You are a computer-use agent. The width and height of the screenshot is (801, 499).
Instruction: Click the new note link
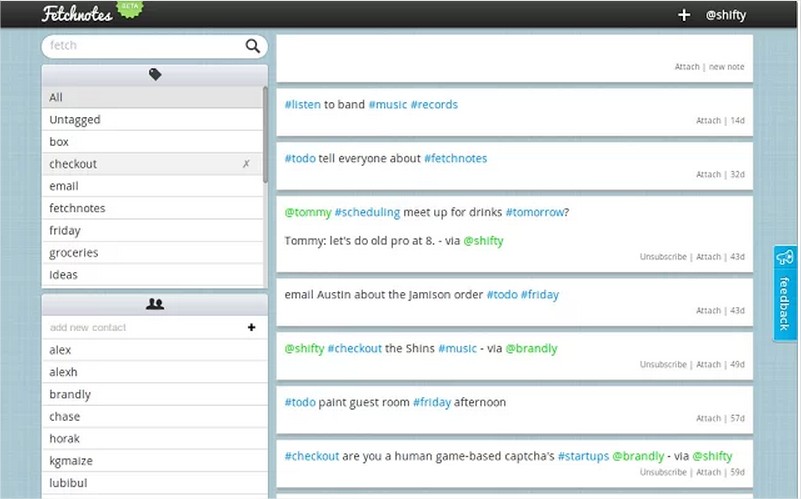(726, 67)
